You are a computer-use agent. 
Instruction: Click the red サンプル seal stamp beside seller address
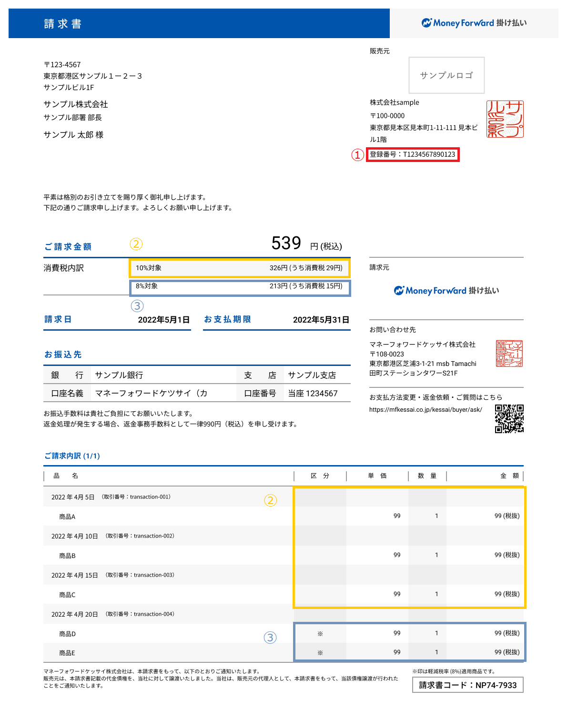pyautogui.click(x=505, y=119)
